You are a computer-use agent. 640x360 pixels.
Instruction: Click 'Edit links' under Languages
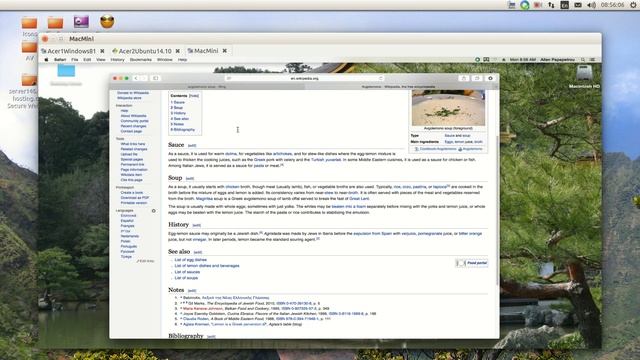146,261
